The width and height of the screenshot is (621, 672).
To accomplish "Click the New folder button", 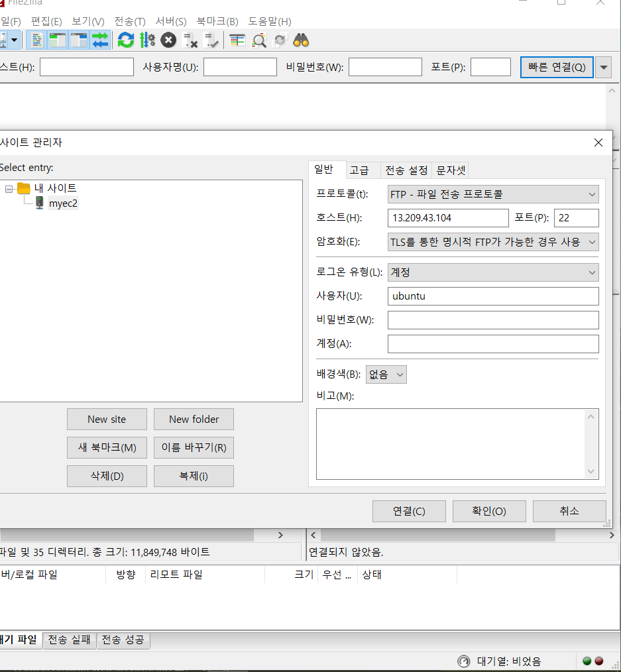I will (194, 419).
